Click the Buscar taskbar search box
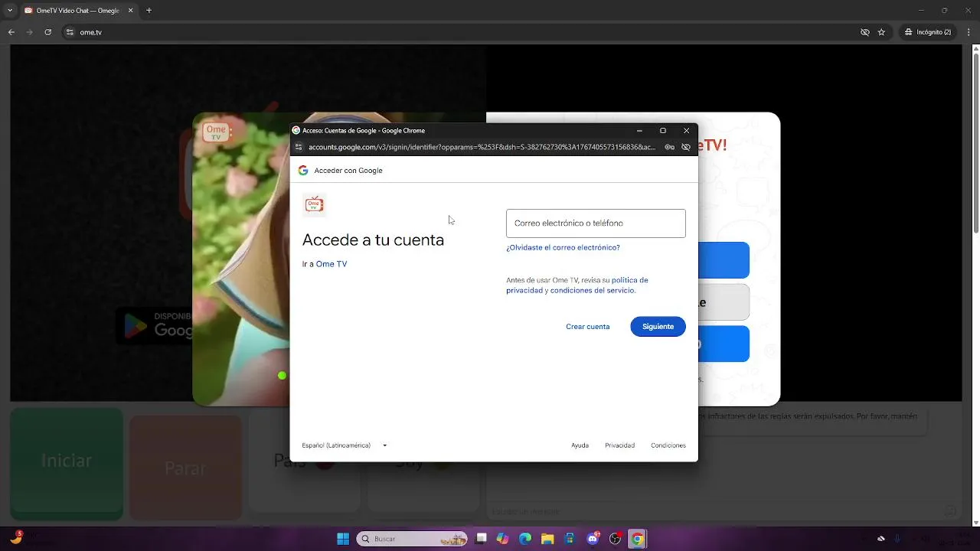980x551 pixels. coord(412,539)
